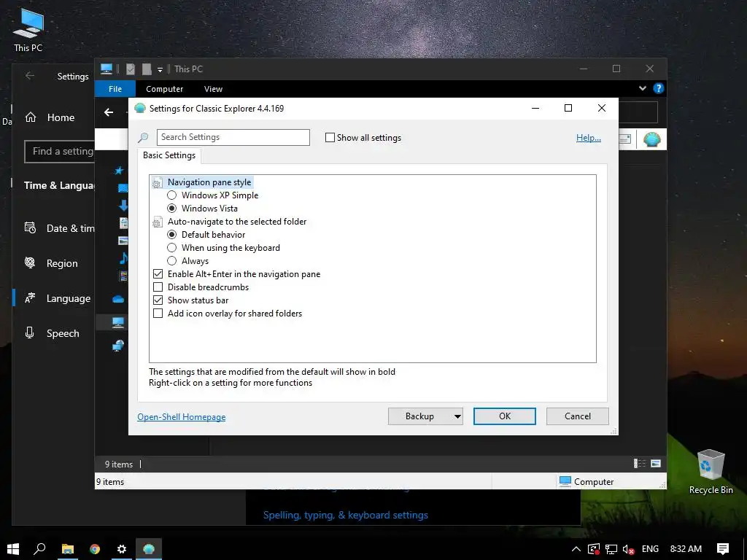Image resolution: width=747 pixels, height=560 pixels.
Task: Click the Navigation pane style setting icon
Action: [x=158, y=182]
